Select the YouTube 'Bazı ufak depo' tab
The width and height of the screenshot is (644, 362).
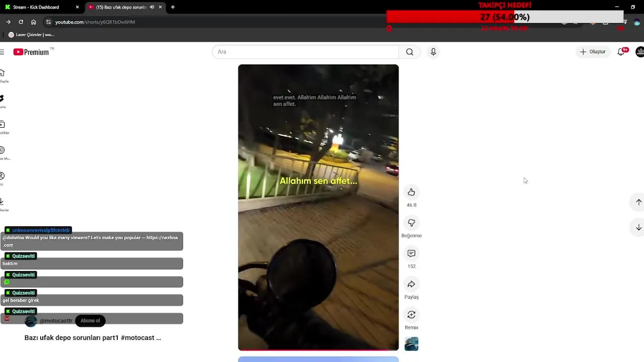pos(121,7)
